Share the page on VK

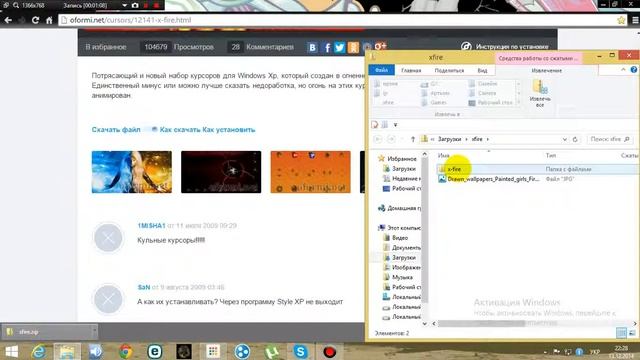point(312,47)
